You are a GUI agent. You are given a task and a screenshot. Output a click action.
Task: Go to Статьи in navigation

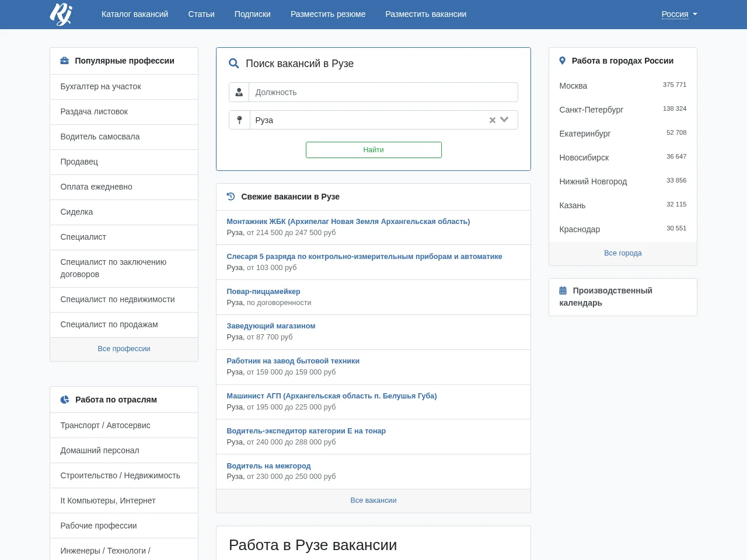[201, 14]
